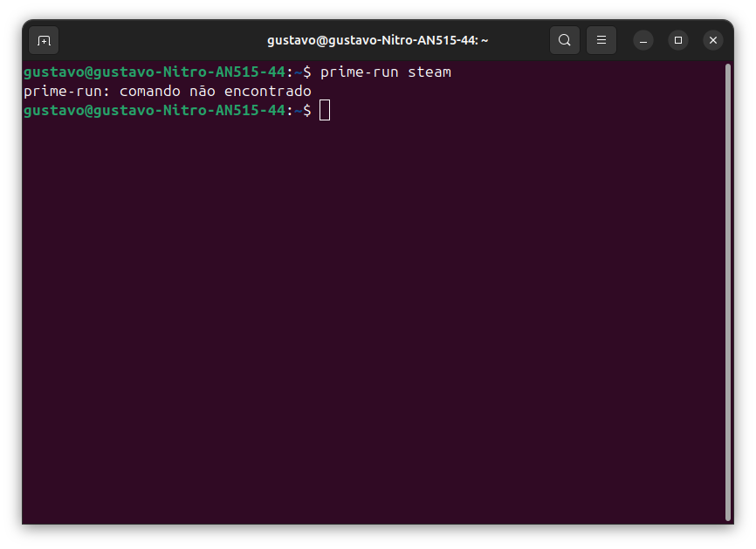Click the dollar sign on the first prompt line
The width and height of the screenshot is (756, 549).
[307, 72]
